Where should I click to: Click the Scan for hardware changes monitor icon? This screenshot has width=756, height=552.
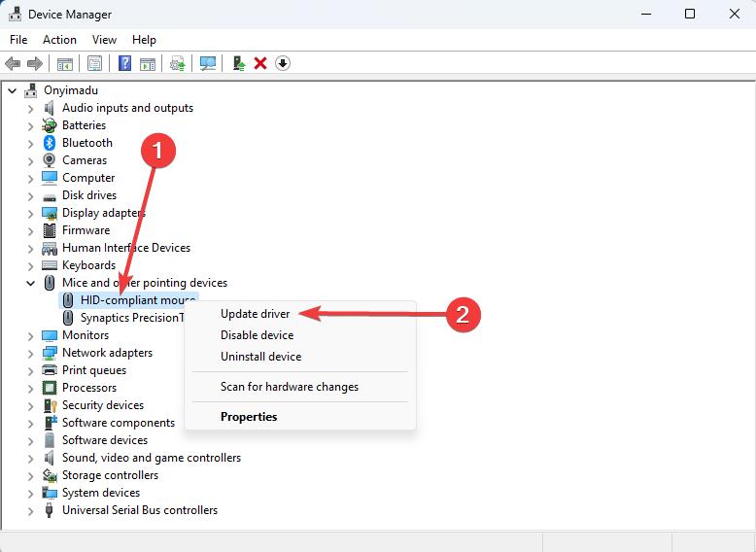(208, 63)
